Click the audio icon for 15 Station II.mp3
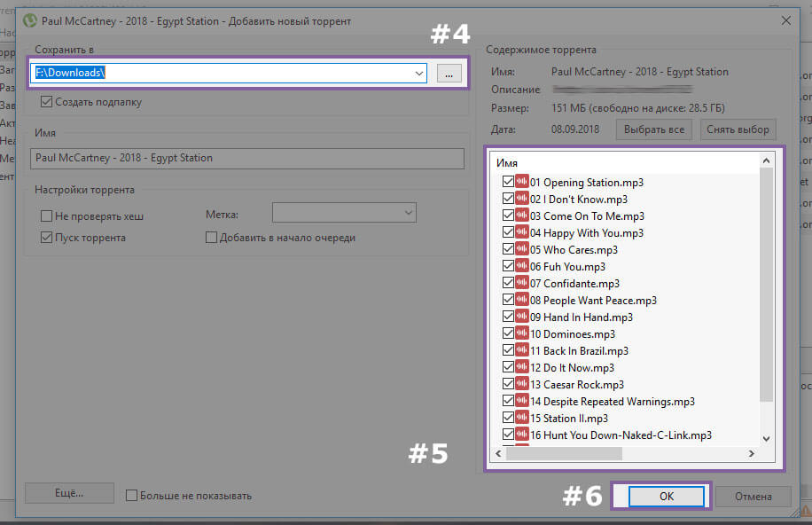The image size is (812, 525). (522, 418)
